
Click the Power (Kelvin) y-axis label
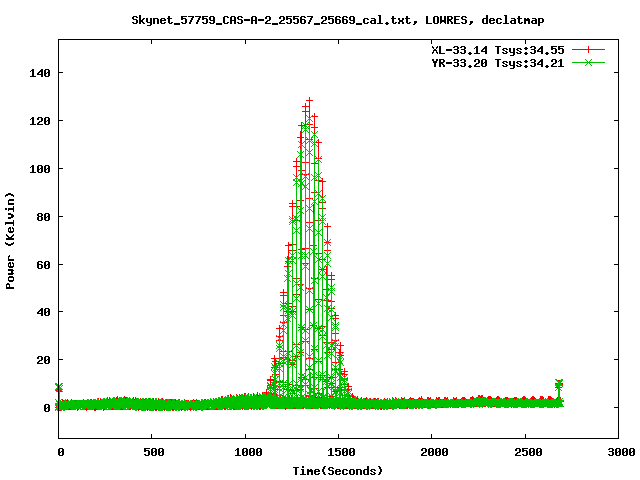click(x=10, y=241)
